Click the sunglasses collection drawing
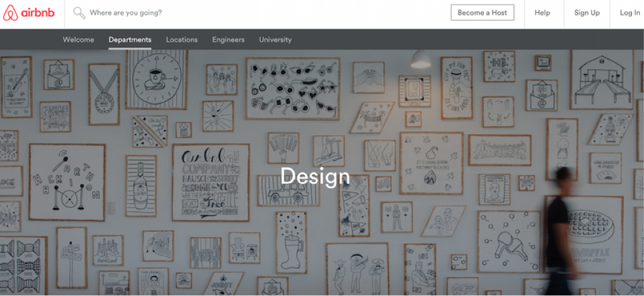The height and width of the screenshot is (296, 644). (293, 89)
